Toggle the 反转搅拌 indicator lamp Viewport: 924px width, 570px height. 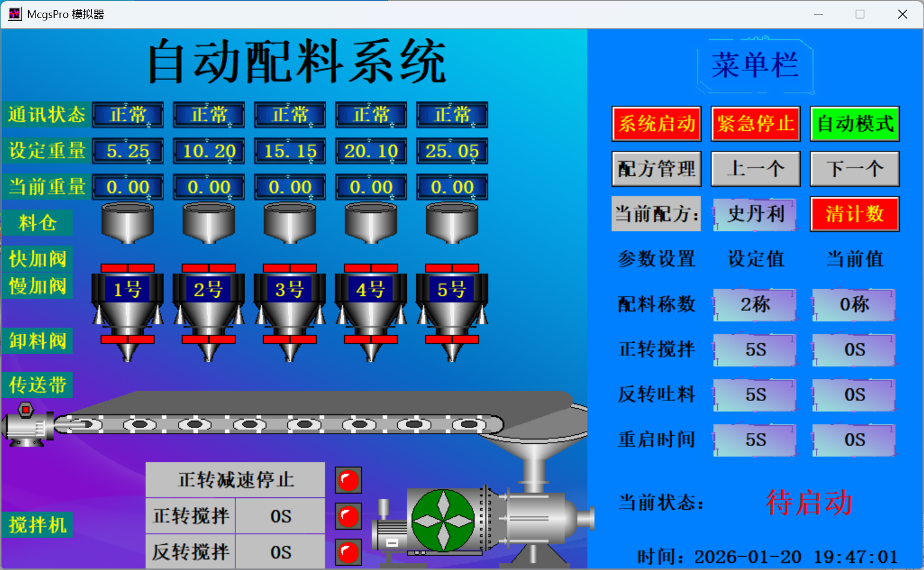[348, 552]
